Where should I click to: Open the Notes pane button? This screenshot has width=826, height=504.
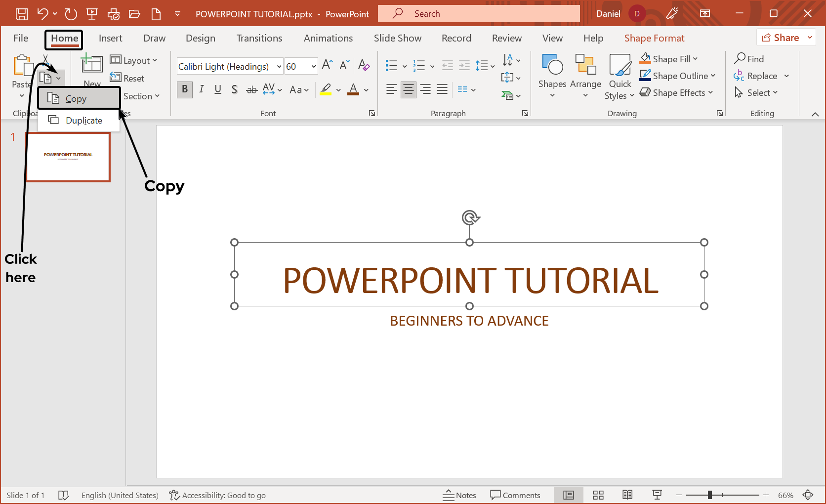[459, 495]
